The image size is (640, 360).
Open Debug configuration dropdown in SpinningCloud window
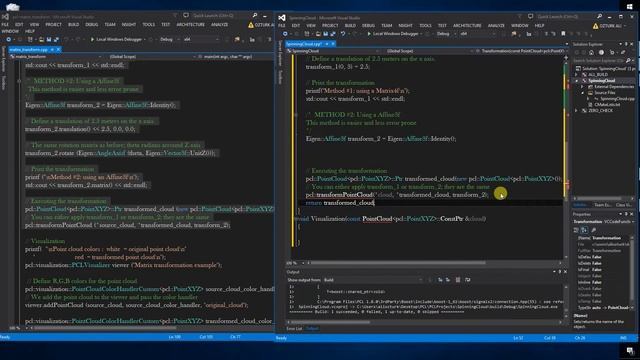pyautogui.click(x=446, y=33)
